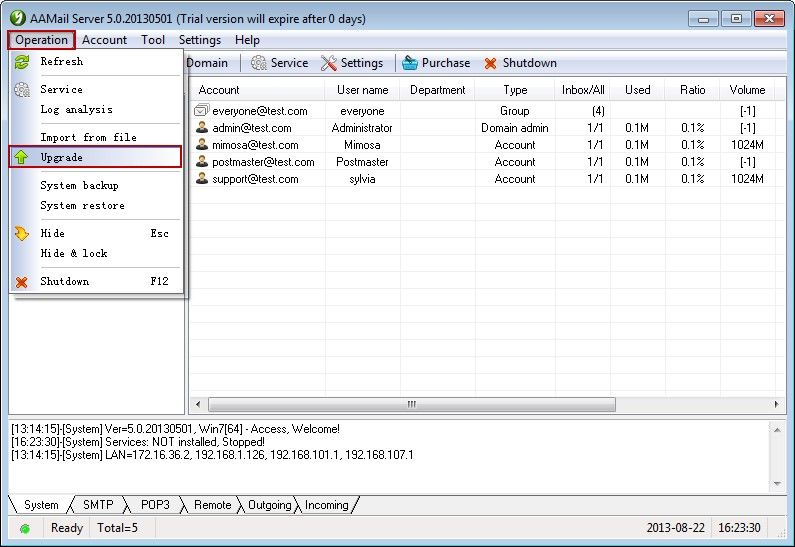Click the Domain toolbar button
795x547 pixels.
pos(207,63)
